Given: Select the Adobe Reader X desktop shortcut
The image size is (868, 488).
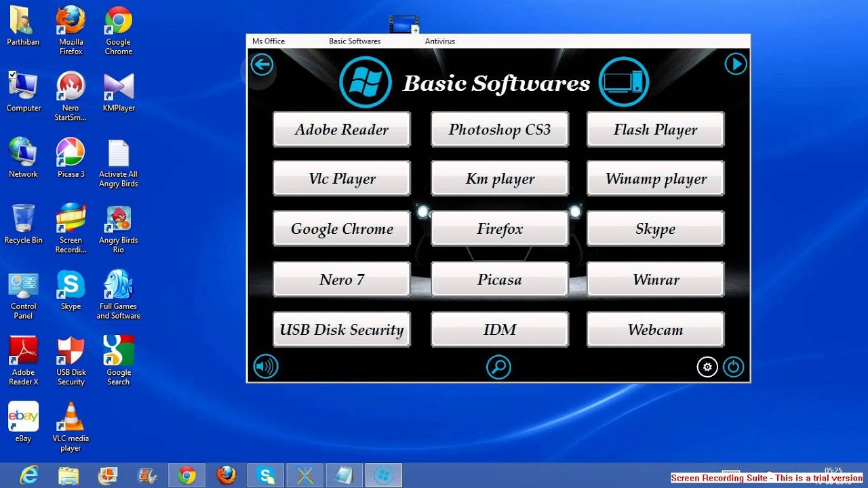Looking at the screenshot, I should (x=23, y=361).
